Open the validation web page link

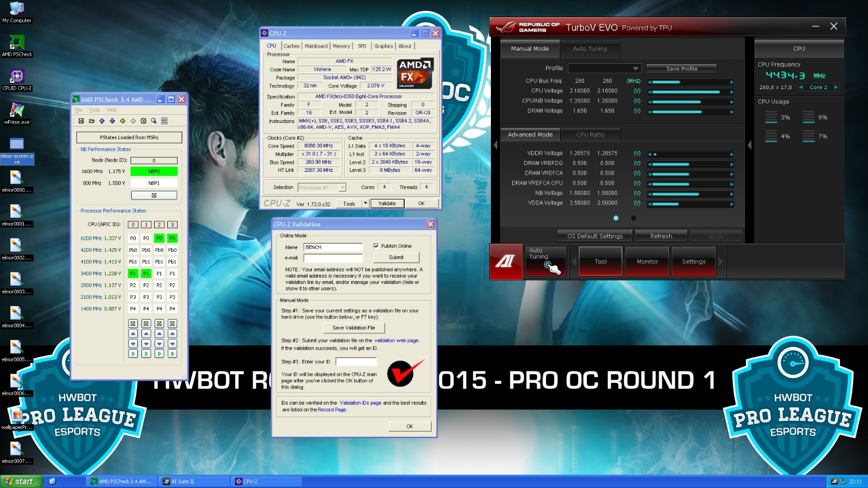[396, 340]
